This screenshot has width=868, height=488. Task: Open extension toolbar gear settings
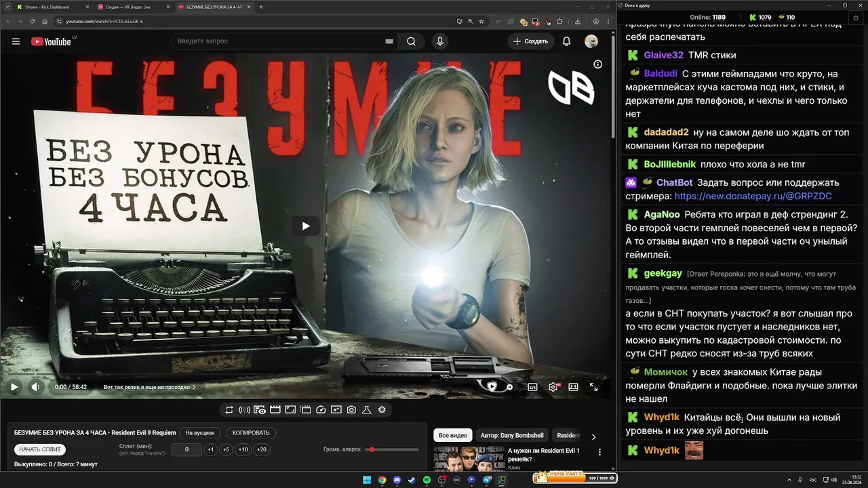point(382,409)
